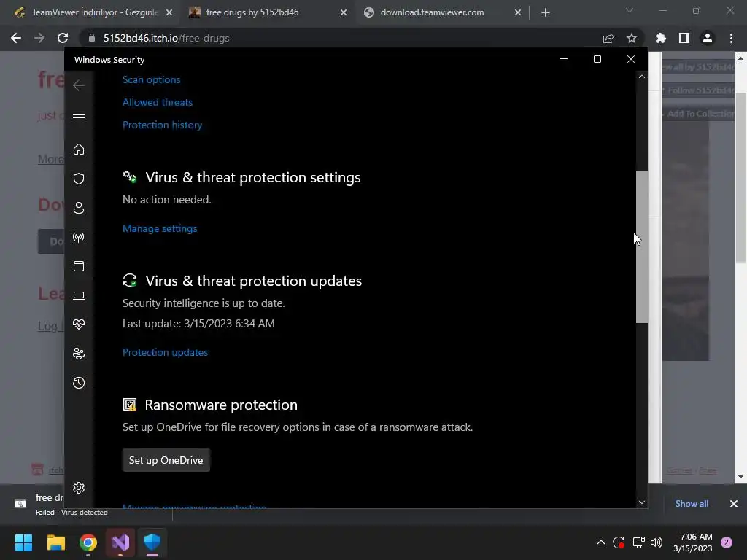The width and height of the screenshot is (747, 560).
Task: Reload the itch.io page
Action: pos(63,38)
